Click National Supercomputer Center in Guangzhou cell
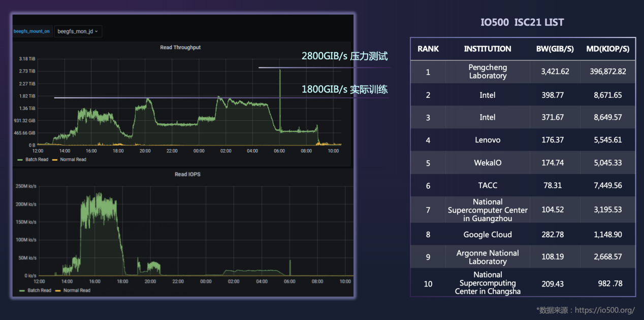Image resolution: width=644 pixels, height=320 pixels. pos(488,210)
